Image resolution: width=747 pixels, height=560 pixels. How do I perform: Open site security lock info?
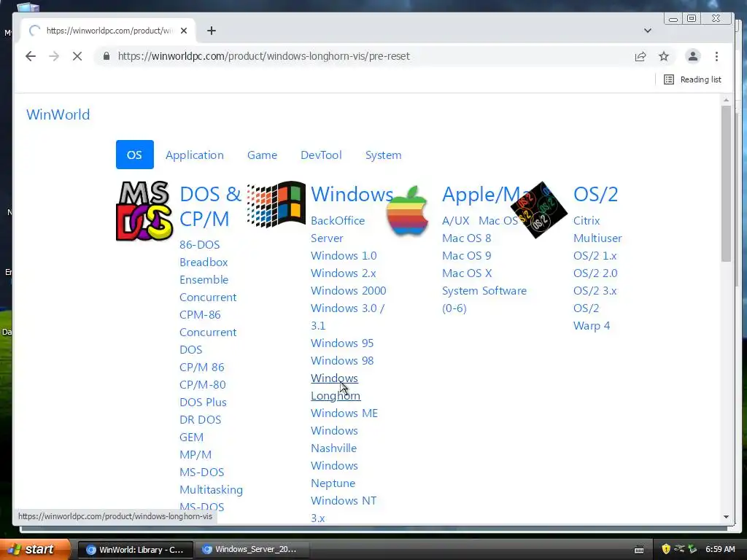pos(107,56)
